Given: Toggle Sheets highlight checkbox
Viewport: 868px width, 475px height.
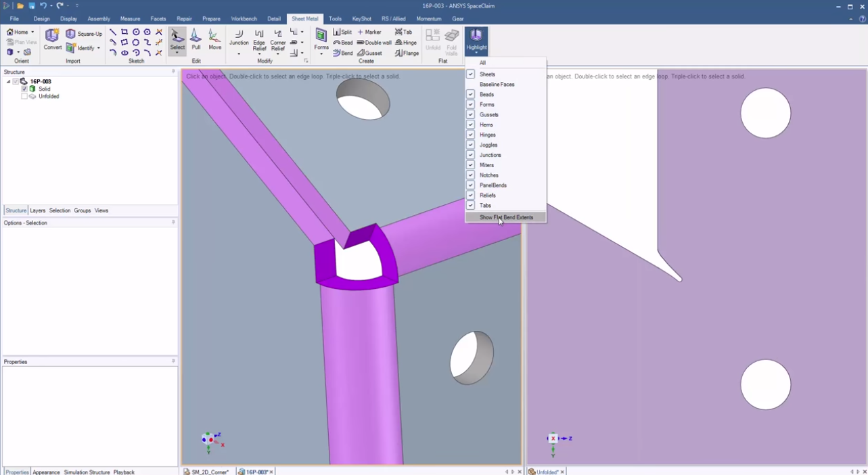Looking at the screenshot, I should tap(470, 74).
